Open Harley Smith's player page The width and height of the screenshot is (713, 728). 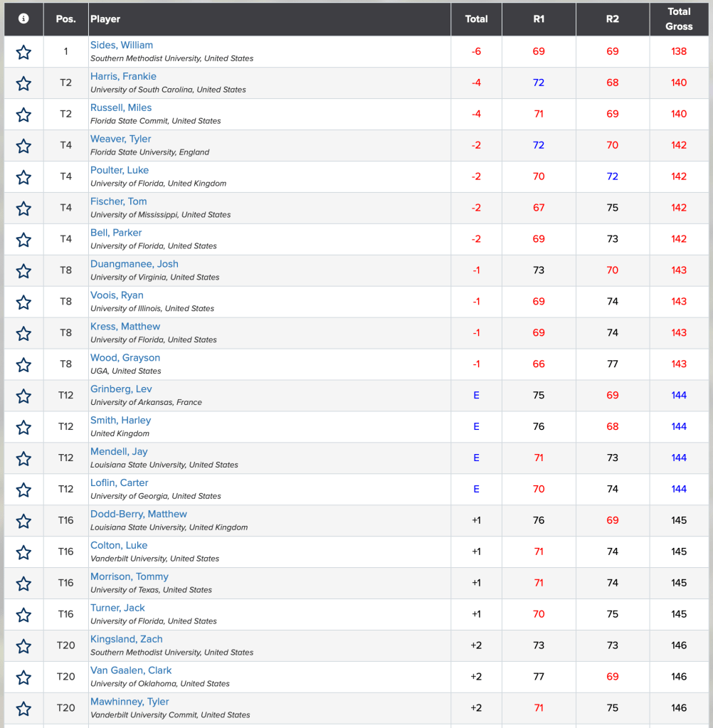[120, 420]
